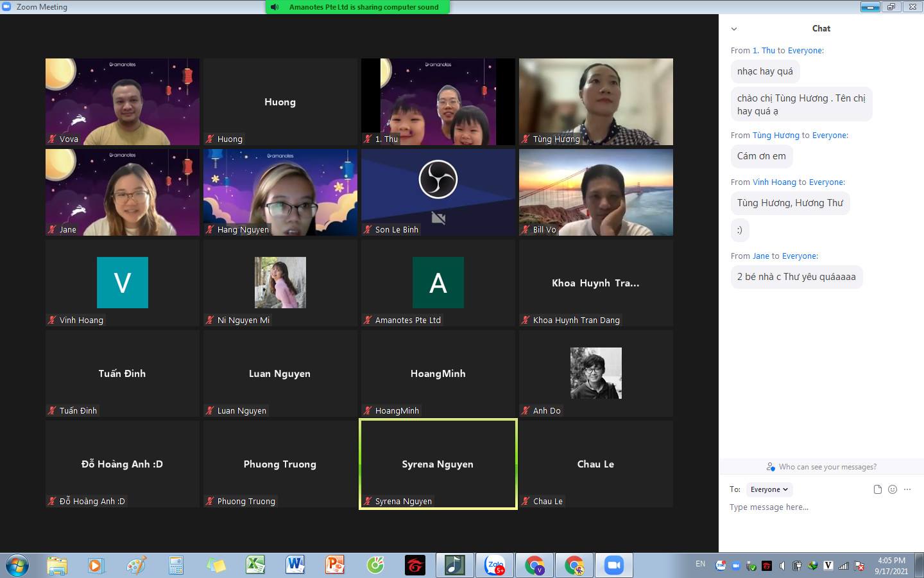The width and height of the screenshot is (924, 578).
Task: Select the Bill Vo video tile
Action: (596, 192)
